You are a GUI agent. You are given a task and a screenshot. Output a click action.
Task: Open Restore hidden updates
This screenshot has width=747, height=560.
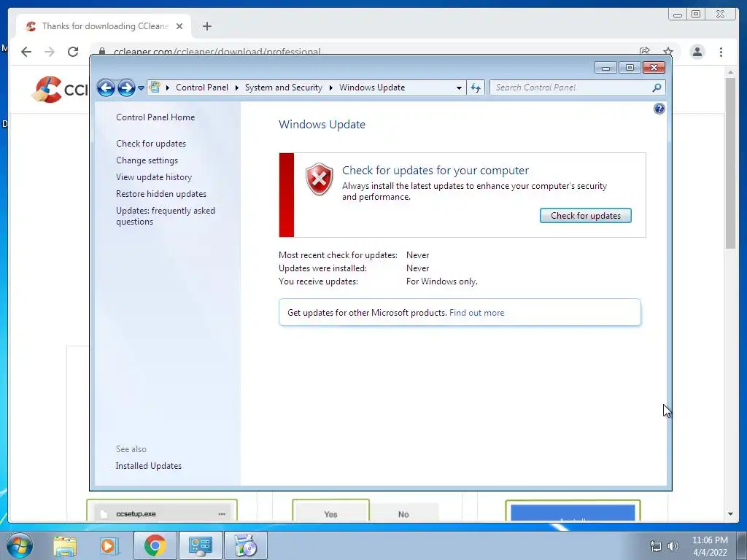click(x=161, y=194)
